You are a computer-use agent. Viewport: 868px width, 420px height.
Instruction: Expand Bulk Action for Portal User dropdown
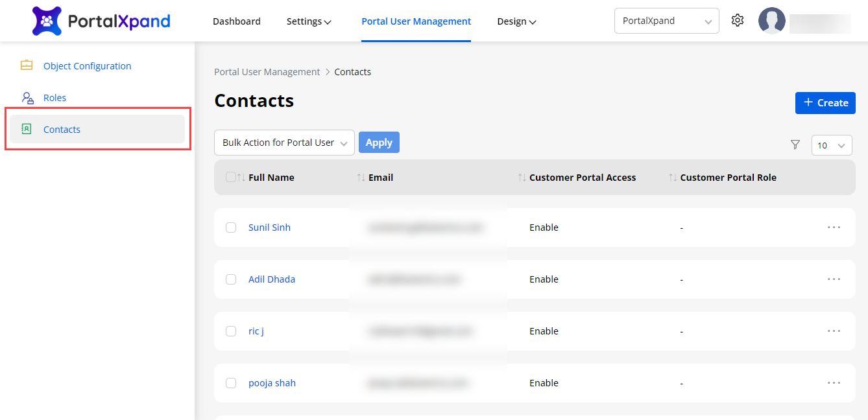coord(284,143)
